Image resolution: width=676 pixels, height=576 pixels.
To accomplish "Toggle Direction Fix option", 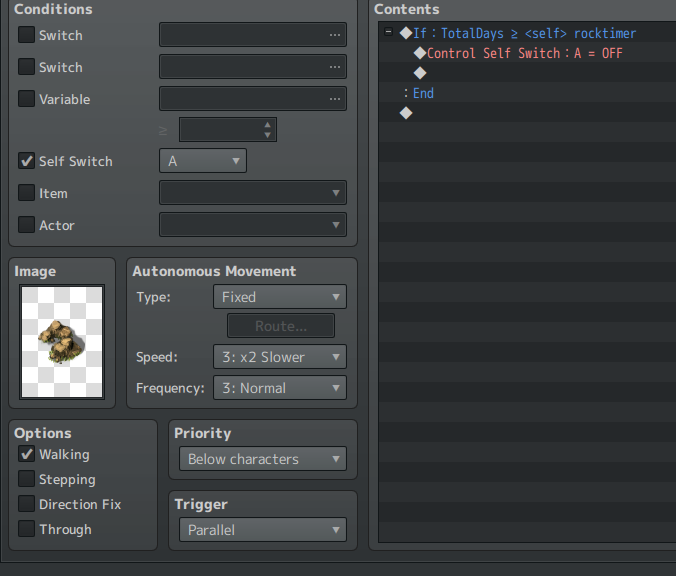I will coord(26,504).
